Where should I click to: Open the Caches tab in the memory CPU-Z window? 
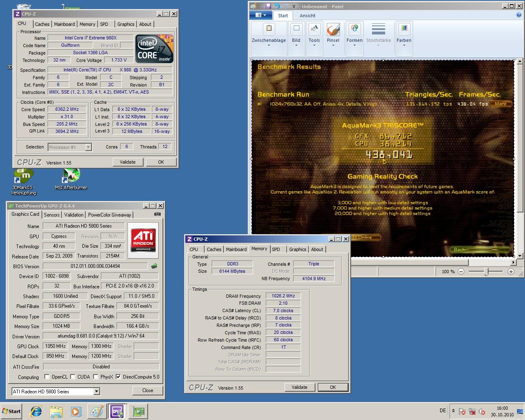pyautogui.click(x=214, y=249)
